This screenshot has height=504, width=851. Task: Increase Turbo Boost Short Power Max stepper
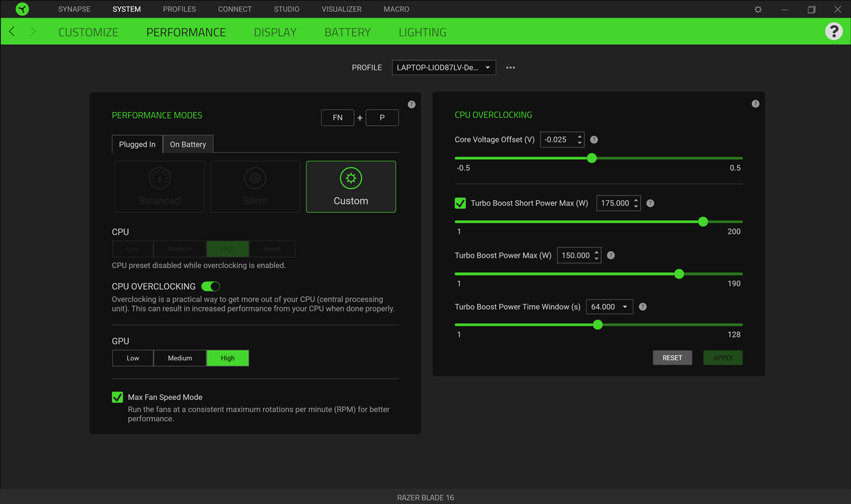(x=636, y=200)
